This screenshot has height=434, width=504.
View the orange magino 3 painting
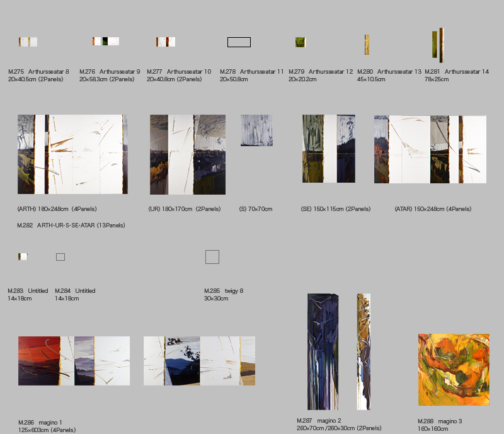tap(454, 370)
